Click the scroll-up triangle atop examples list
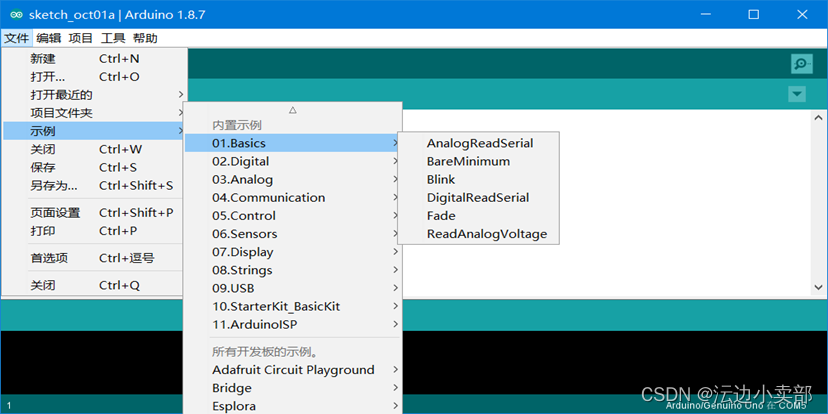This screenshot has height=414, width=828. tap(293, 110)
